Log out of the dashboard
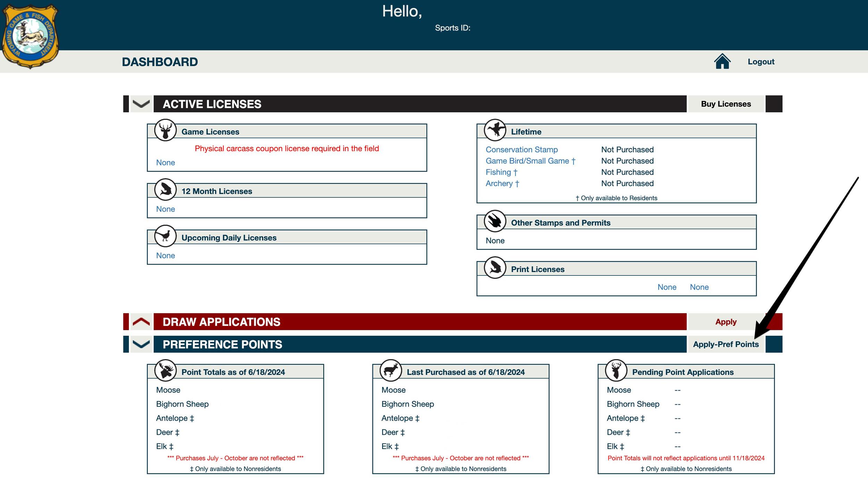 tap(761, 62)
